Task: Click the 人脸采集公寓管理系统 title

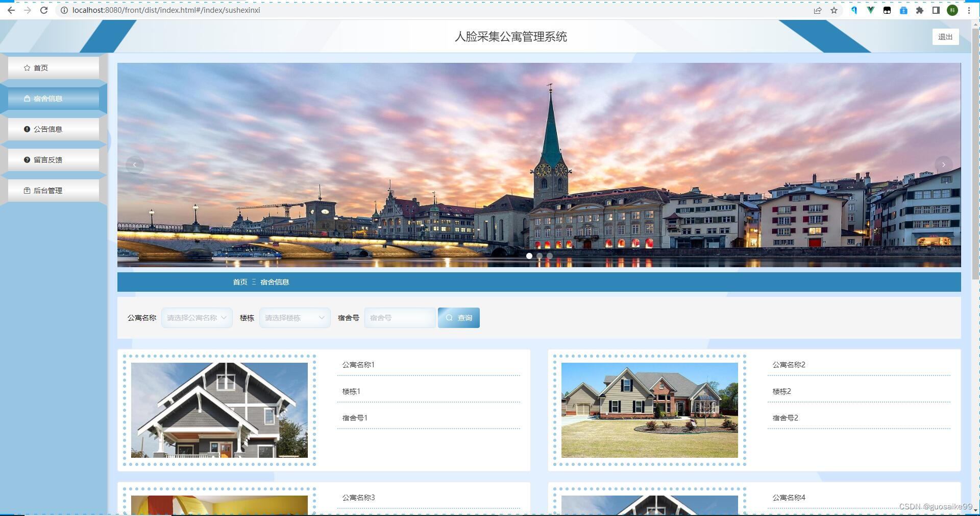Action: tap(511, 37)
